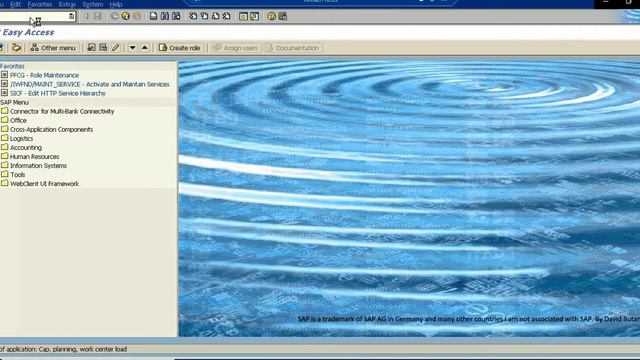The width and height of the screenshot is (640, 360).
Task: Click the yellow Exit icon
Action: click(125, 16)
